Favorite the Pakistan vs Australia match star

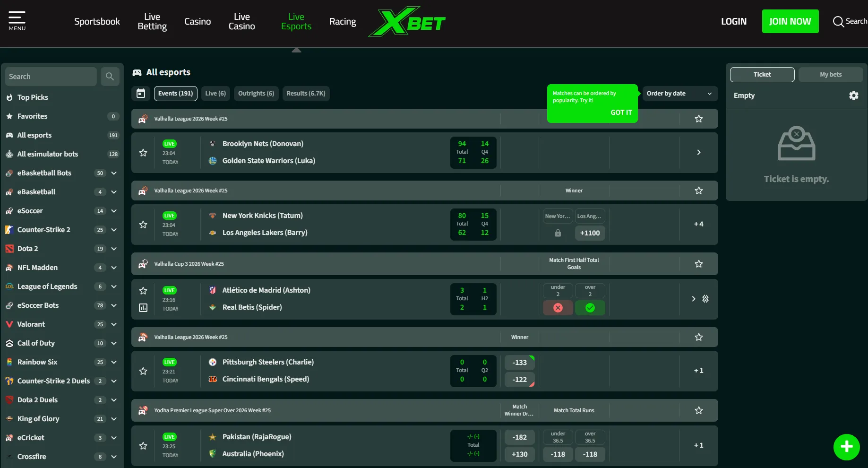(x=143, y=446)
